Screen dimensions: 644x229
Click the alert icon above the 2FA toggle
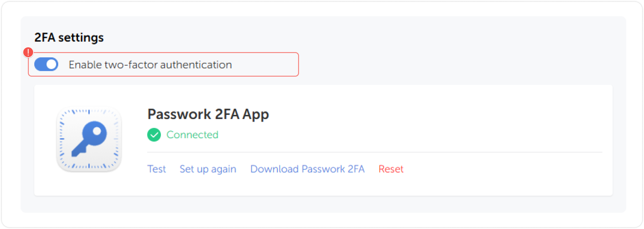[x=28, y=52]
